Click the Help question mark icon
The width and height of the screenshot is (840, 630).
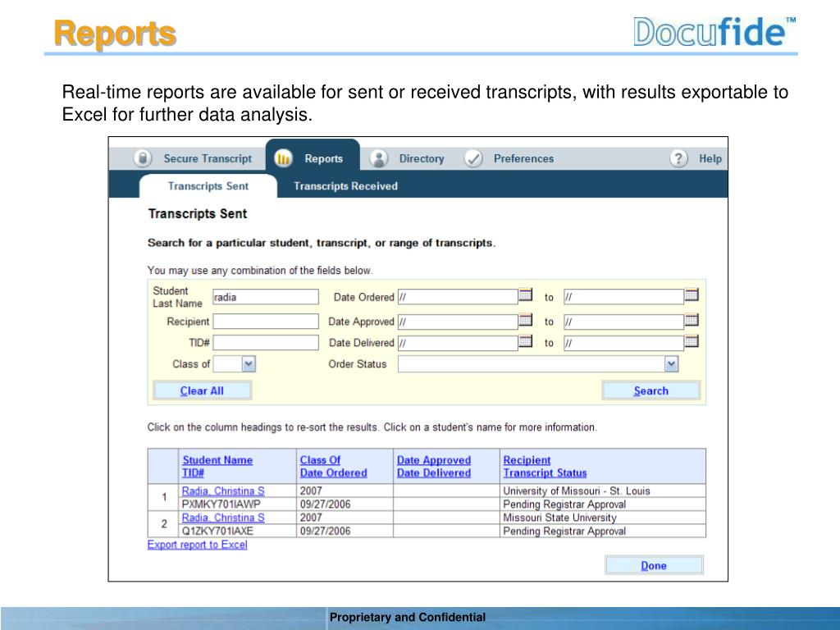(678, 158)
